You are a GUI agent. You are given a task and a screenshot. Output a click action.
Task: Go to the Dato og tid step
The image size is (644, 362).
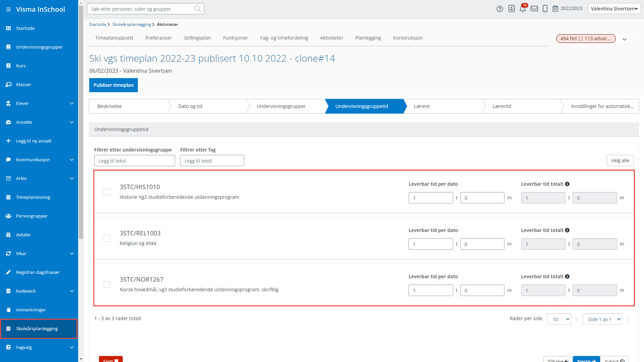[x=207, y=106]
